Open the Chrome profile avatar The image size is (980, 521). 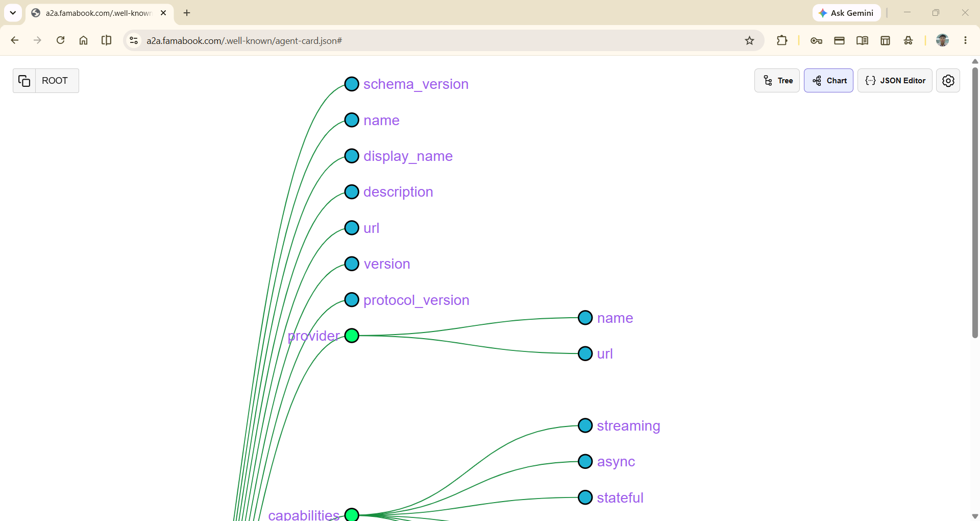(x=942, y=40)
